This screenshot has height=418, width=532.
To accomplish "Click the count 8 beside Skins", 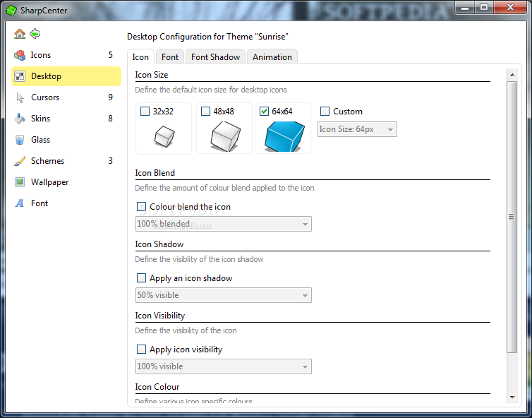I will pyautogui.click(x=111, y=119).
